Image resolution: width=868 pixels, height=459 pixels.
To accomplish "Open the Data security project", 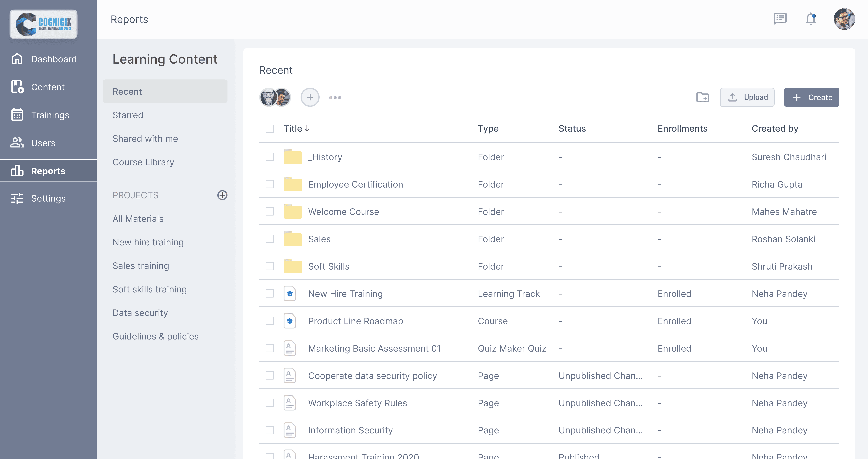I will pos(140,313).
